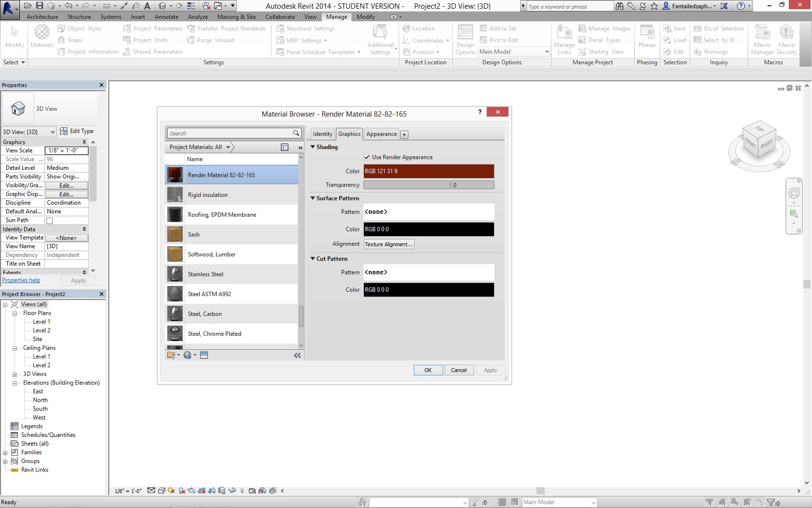Toggle the Use Render Appearance checkbox
The width and height of the screenshot is (812, 508).
point(367,157)
